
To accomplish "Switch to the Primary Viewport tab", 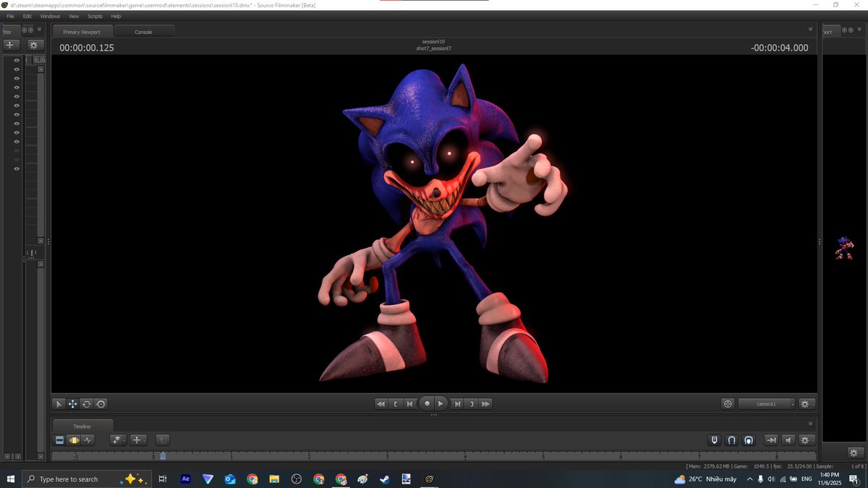I will (x=82, y=32).
